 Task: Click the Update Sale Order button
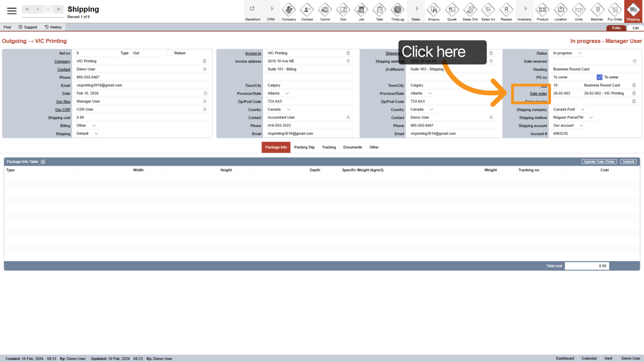[599, 162]
